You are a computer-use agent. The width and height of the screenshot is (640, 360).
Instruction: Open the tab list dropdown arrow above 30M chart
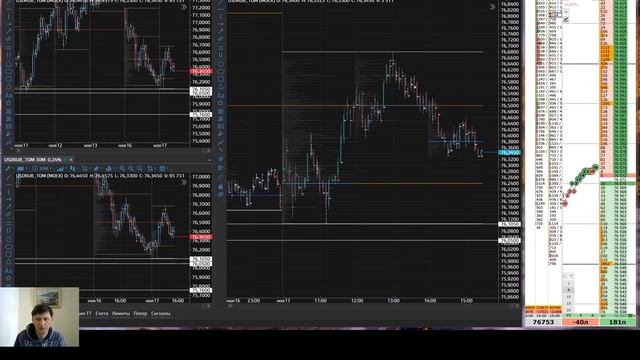click(x=209, y=160)
